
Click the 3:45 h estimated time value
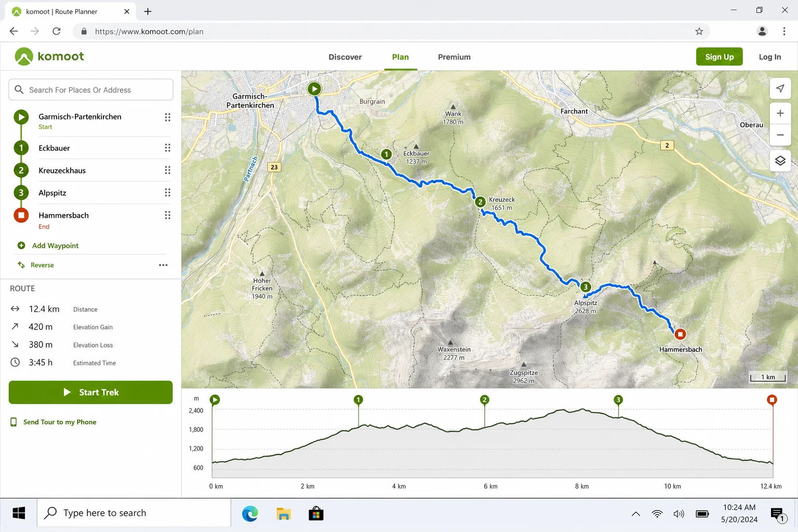41,363
